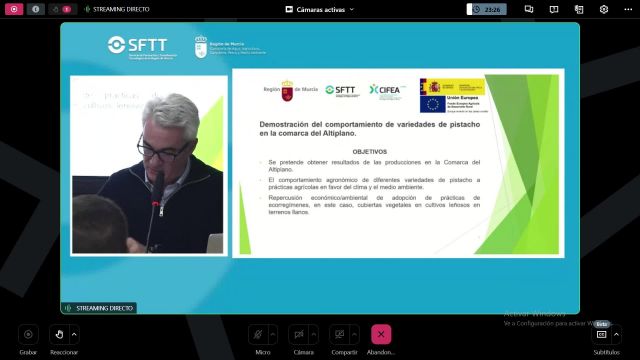Expand share options chevron
This screenshot has height=360, width=640.
click(x=355, y=335)
